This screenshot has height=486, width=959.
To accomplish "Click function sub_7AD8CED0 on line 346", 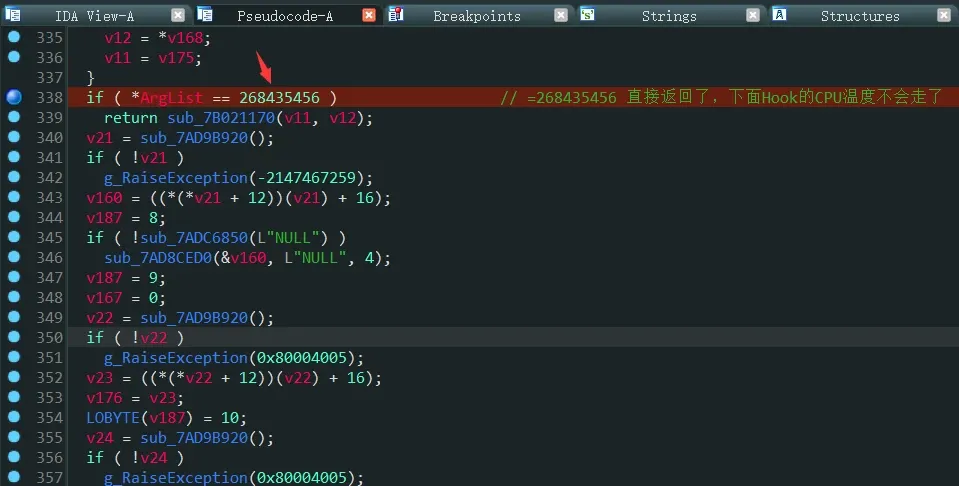I will point(158,258).
